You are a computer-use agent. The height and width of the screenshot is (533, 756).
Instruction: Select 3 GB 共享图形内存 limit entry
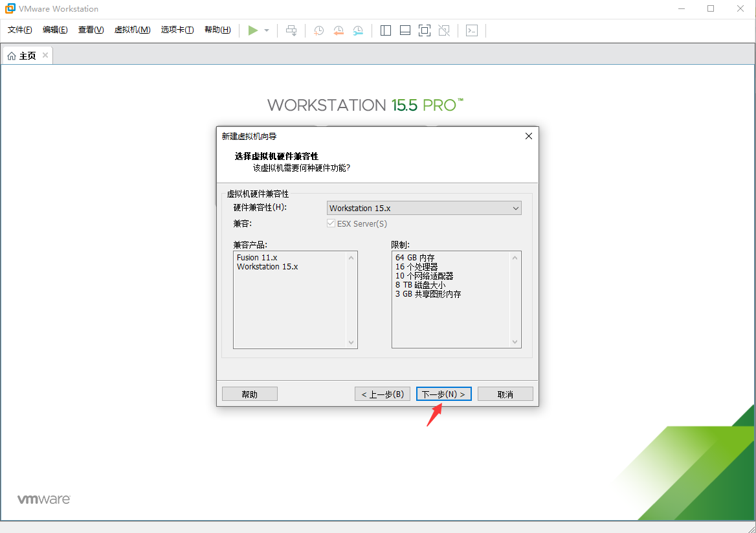[428, 294]
